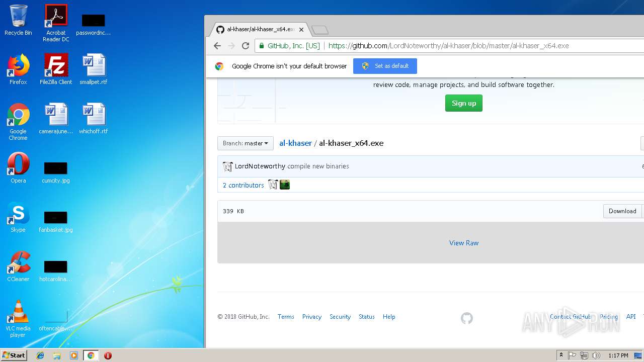Open fanbasket.jpg image file
This screenshot has height=362, width=644.
[56, 221]
